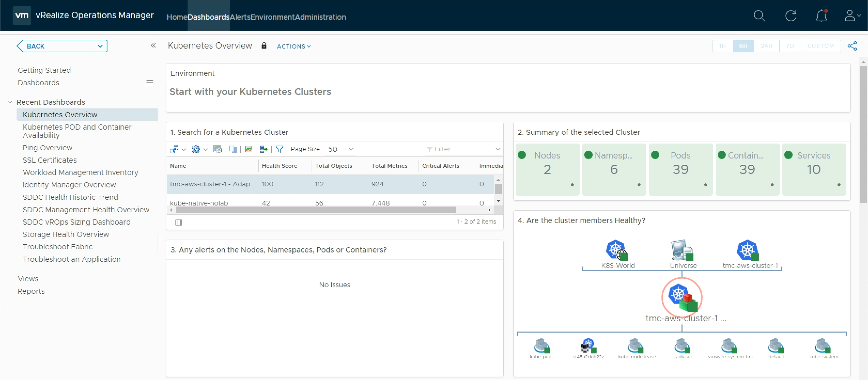Open dropdown arrow beside gear icon

205,149
